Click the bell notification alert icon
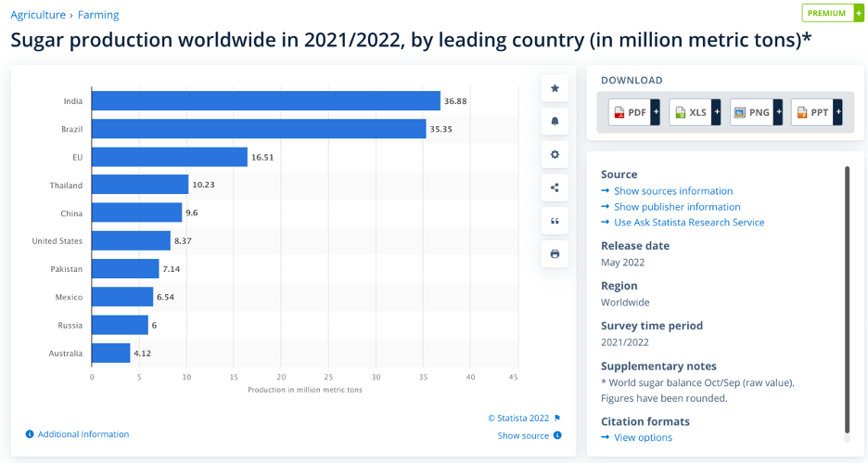This screenshot has height=464, width=868. [555, 121]
